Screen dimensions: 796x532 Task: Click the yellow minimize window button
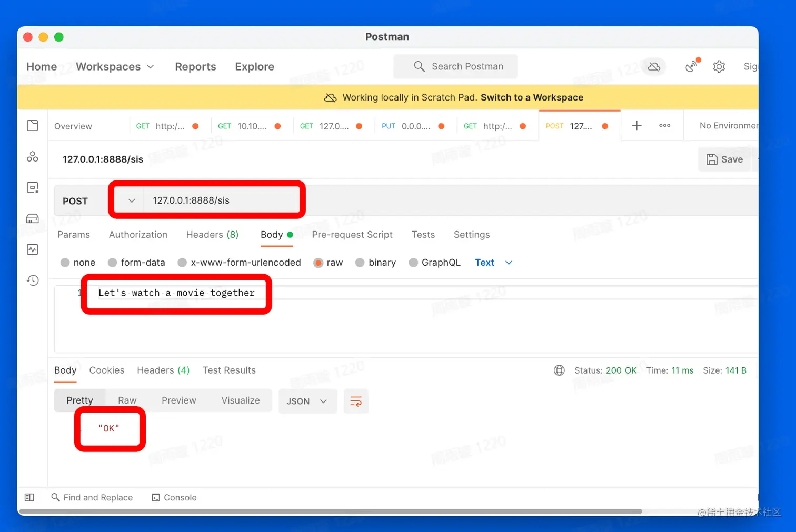point(43,37)
